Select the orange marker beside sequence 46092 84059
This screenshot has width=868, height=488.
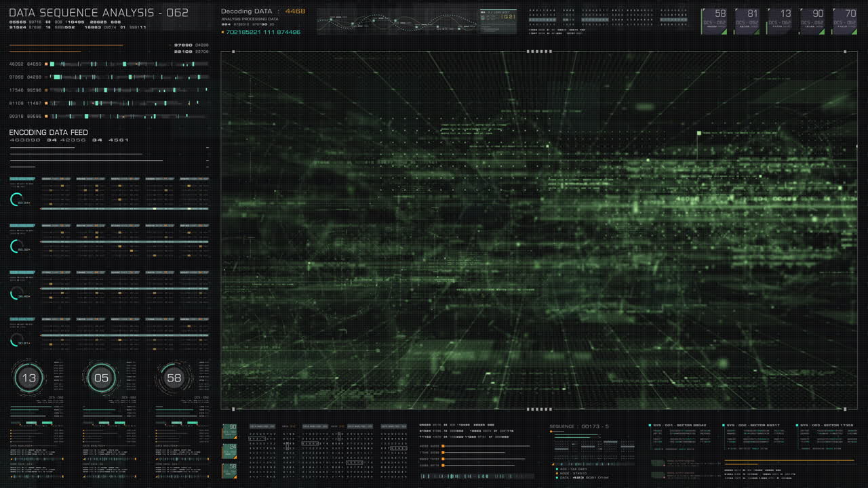click(x=45, y=64)
